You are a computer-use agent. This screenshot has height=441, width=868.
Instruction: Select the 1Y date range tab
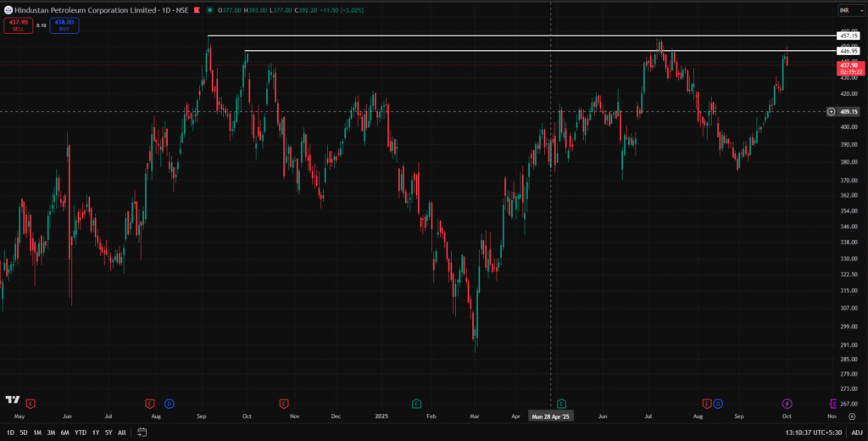tap(96, 433)
